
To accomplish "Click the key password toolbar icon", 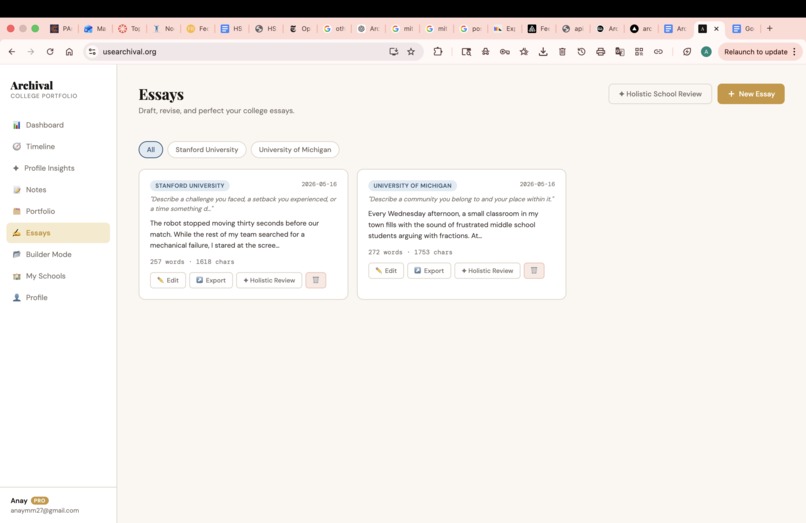I will [505, 52].
